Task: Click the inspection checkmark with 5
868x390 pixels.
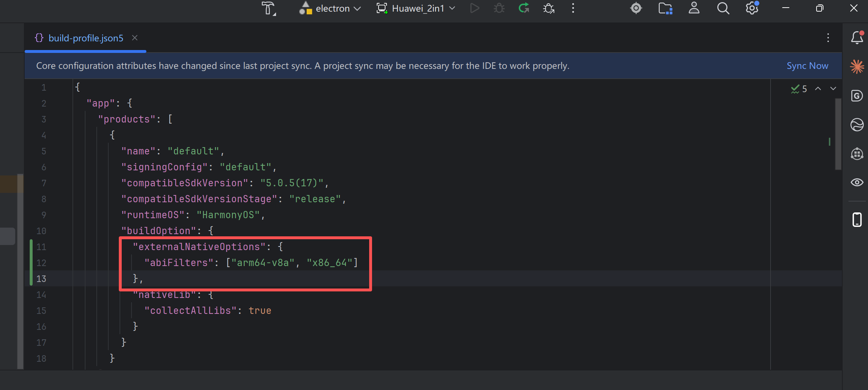Action: 799,89
